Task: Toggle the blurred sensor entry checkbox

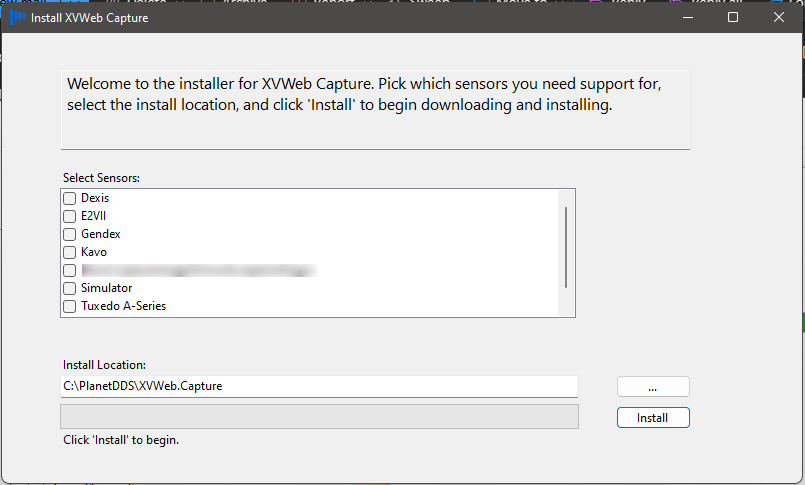Action: tap(70, 271)
